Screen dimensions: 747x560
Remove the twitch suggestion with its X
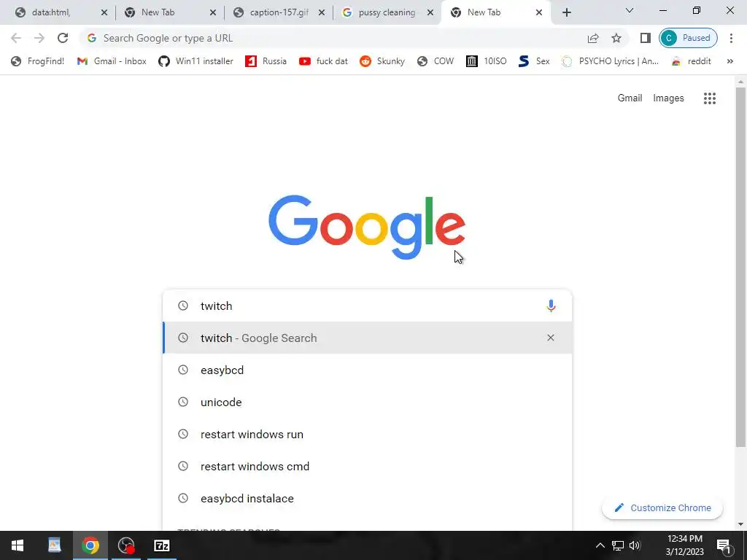coord(551,338)
